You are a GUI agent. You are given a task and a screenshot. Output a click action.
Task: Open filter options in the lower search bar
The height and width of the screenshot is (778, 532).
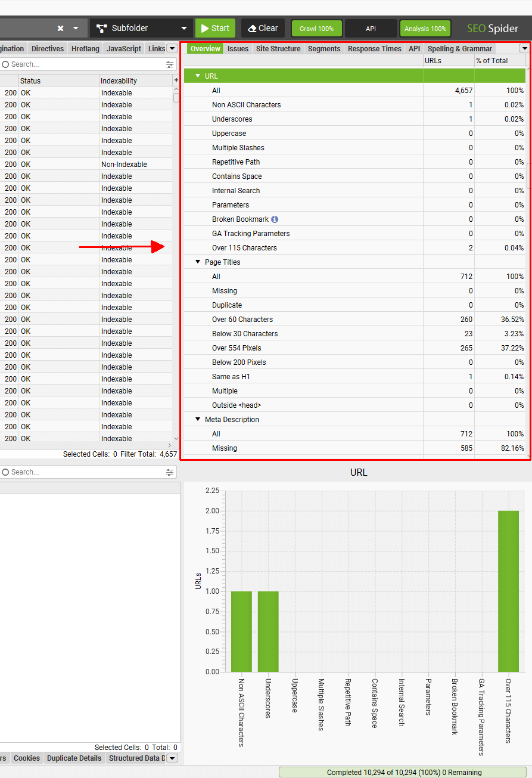tap(170, 472)
